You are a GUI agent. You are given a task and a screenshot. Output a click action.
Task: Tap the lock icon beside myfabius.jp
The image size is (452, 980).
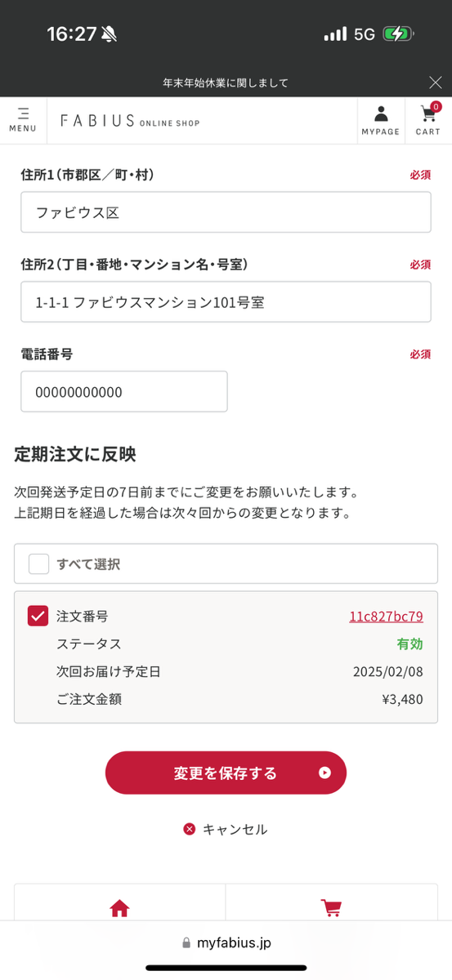[186, 943]
